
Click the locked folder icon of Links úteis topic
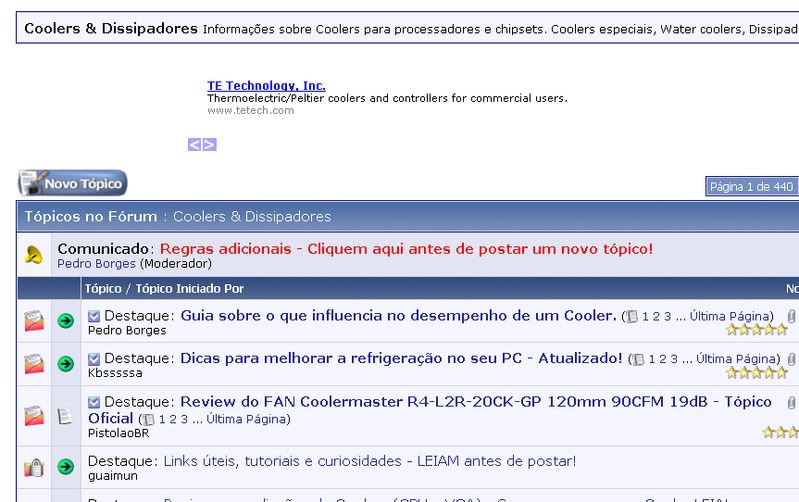pyautogui.click(x=33, y=467)
